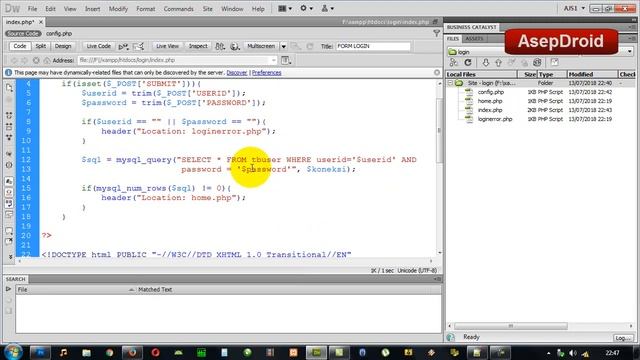Viewport: 640px width, 360px height.
Task: Click the Files panel horizontal scrollbar
Action: tap(511, 326)
